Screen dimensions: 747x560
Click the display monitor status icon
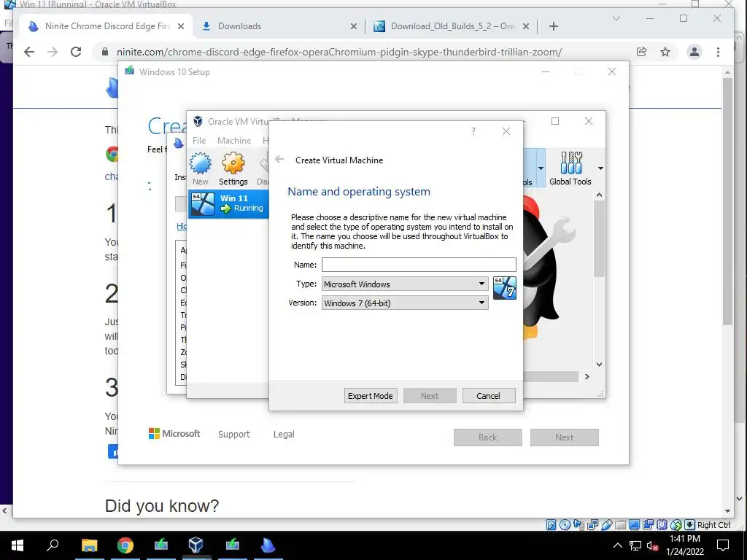(634, 525)
